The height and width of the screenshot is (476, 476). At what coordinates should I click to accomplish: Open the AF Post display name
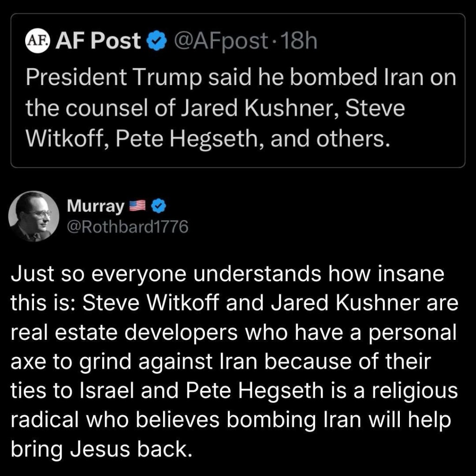click(99, 42)
